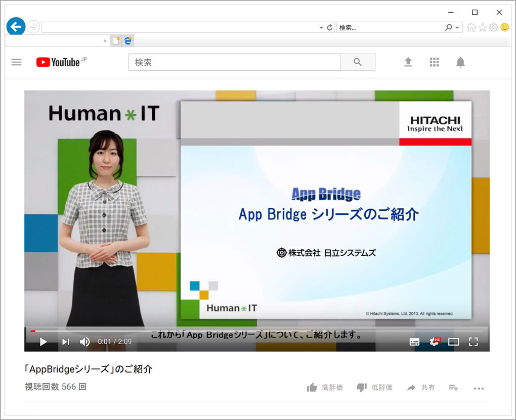Click the browser search box
This screenshot has height=420, width=516.
390,27
